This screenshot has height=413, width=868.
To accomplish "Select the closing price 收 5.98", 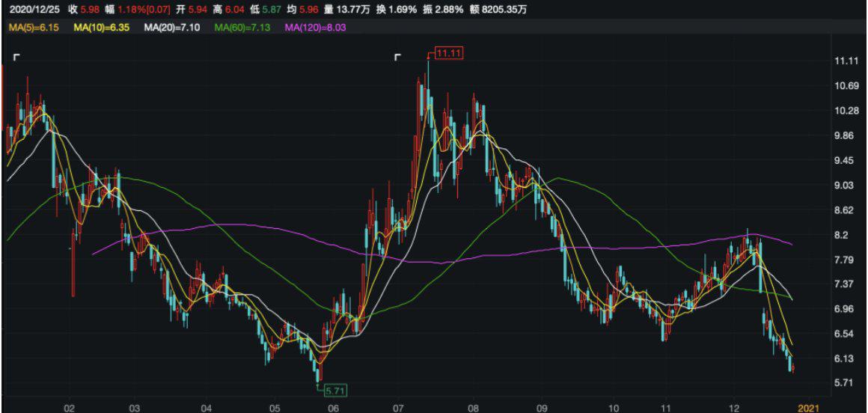I will (84, 10).
